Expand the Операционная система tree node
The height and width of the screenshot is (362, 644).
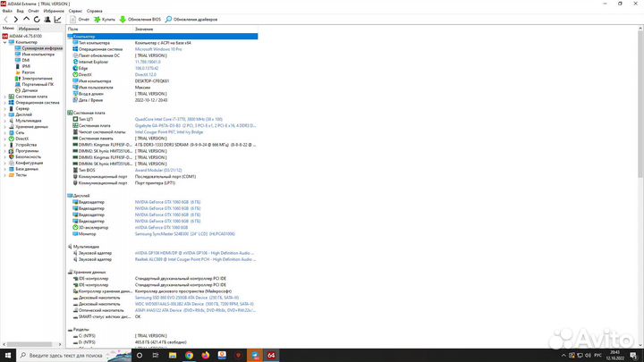click(4, 102)
